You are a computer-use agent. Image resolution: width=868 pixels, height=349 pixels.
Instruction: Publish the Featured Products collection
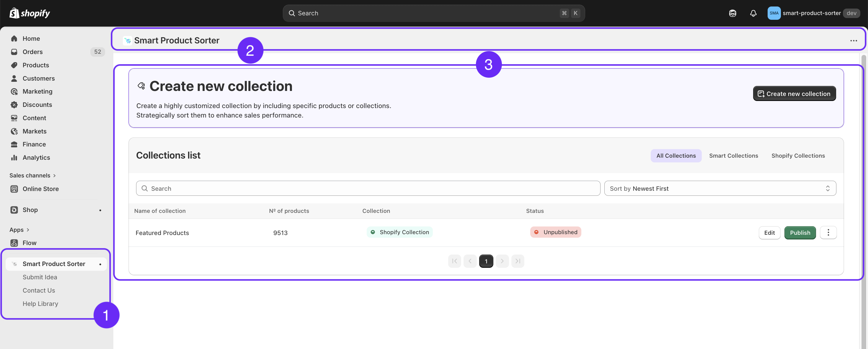pyautogui.click(x=800, y=233)
